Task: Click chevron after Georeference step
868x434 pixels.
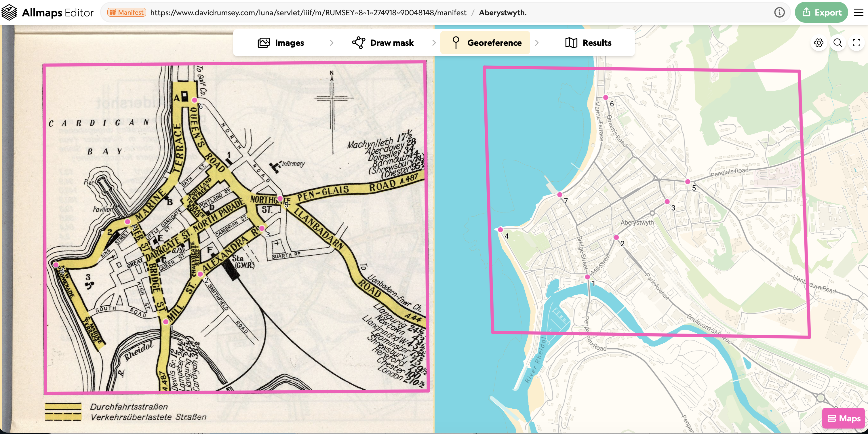Action: [x=537, y=43]
